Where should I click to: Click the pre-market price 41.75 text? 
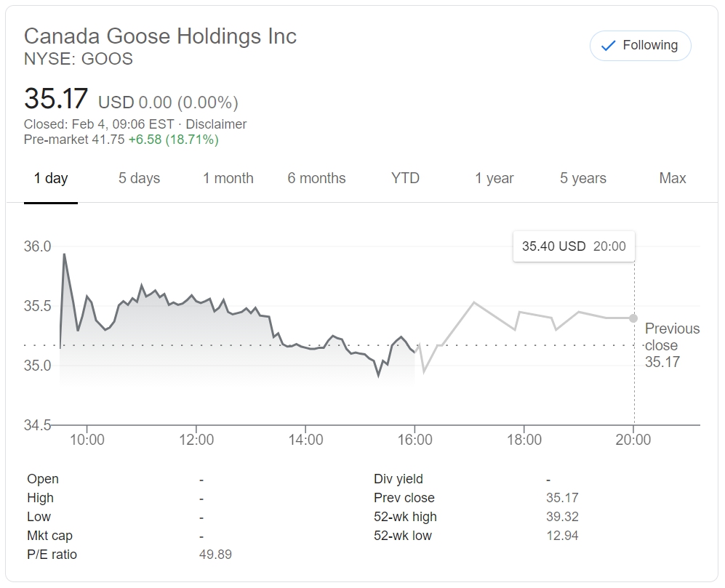click(108, 140)
